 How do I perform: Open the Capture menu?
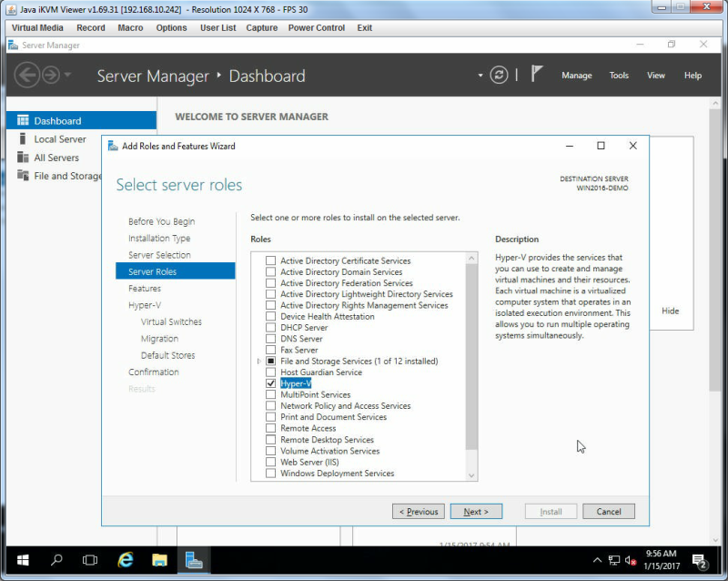tap(262, 28)
